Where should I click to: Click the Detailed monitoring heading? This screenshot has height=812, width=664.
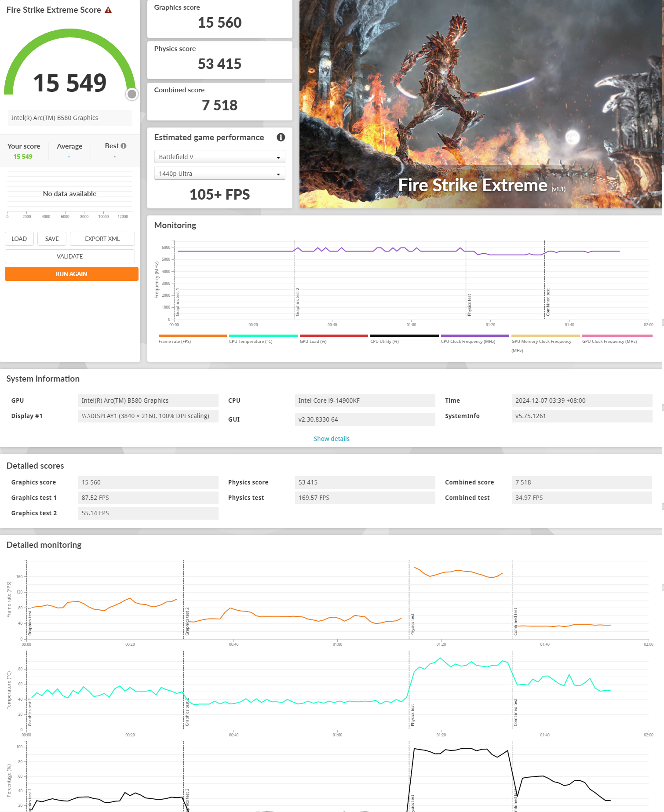point(44,545)
